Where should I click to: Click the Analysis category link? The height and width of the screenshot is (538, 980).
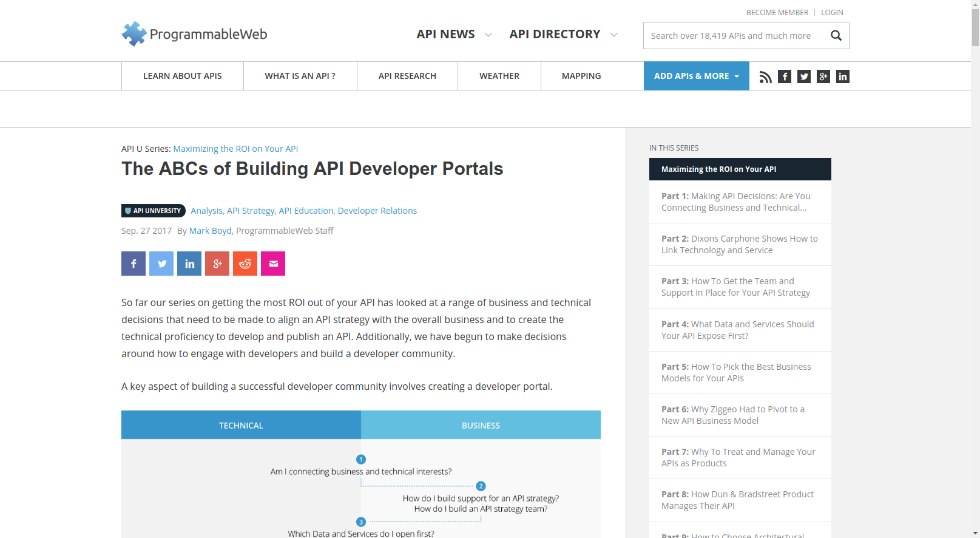point(207,211)
